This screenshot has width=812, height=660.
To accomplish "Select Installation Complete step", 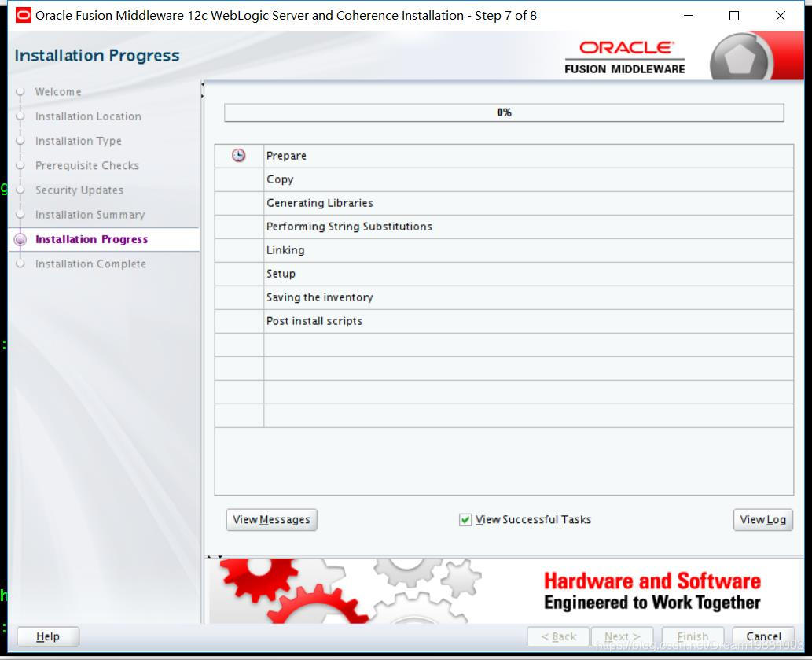I will (90, 264).
